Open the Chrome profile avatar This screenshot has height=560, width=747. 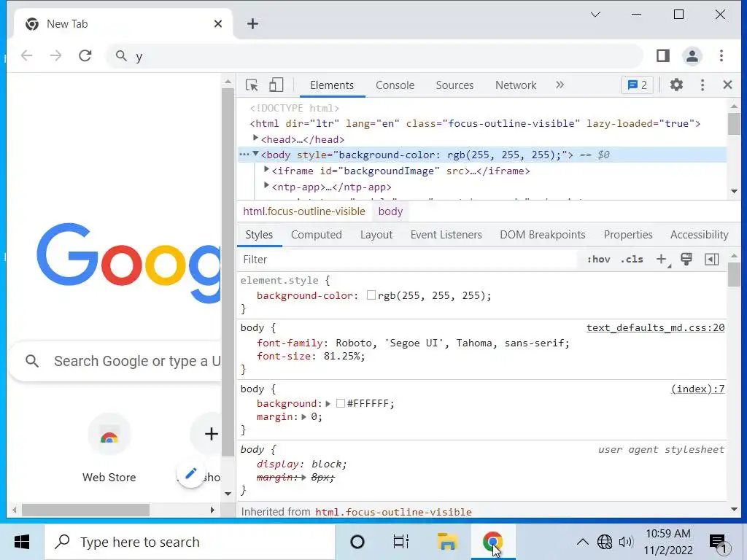692,55
